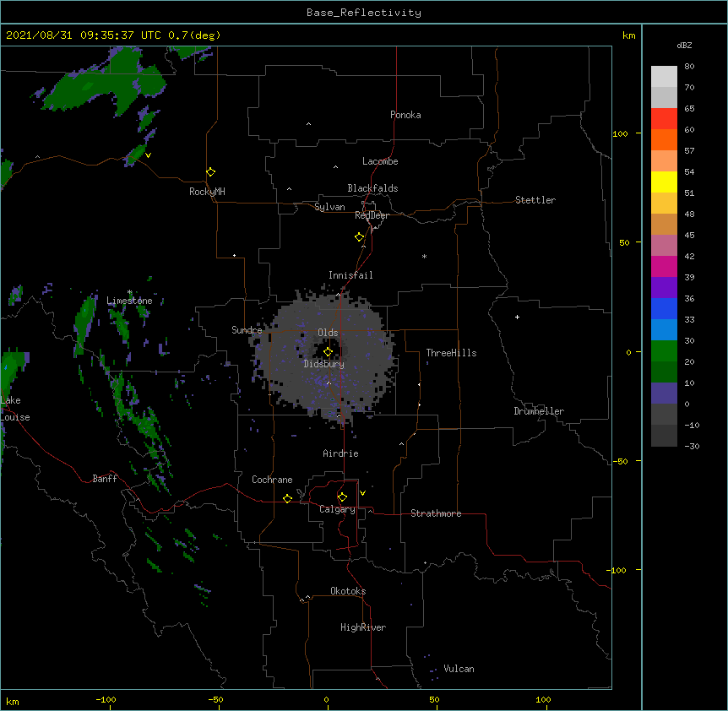This screenshot has height=711, width=728.
Task: Select the golden 51 dBZ legend swatch
Action: (x=664, y=204)
